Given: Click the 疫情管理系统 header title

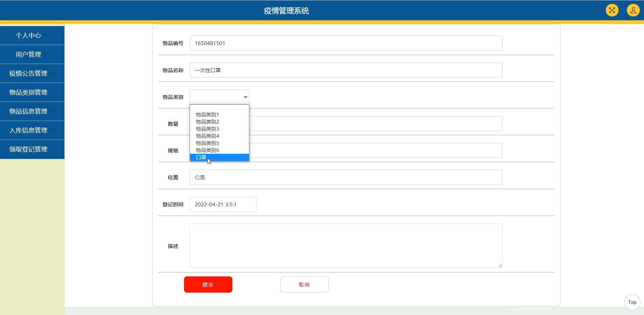Looking at the screenshot, I should (x=286, y=11).
